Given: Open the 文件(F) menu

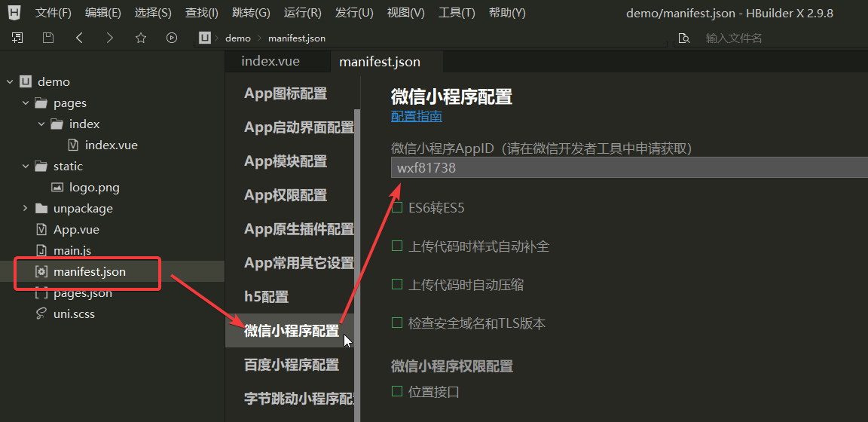Looking at the screenshot, I should click(53, 13).
